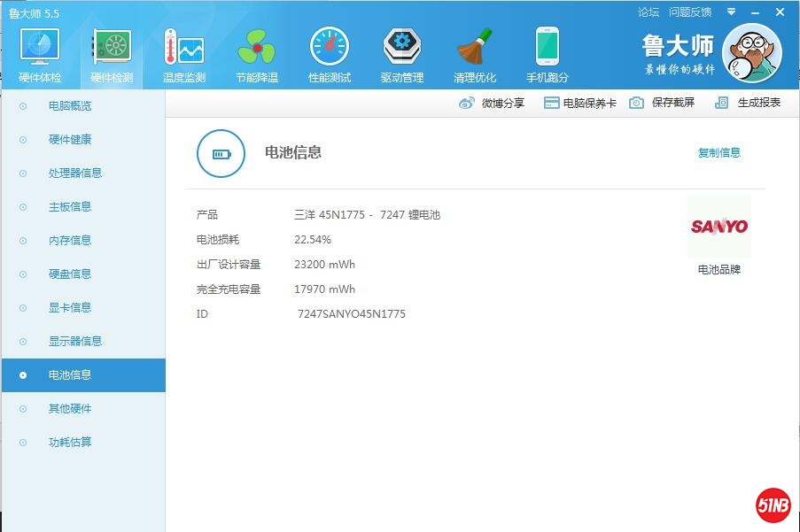
Task: Open 节能降温 energy saving fan icon
Action: 257,47
